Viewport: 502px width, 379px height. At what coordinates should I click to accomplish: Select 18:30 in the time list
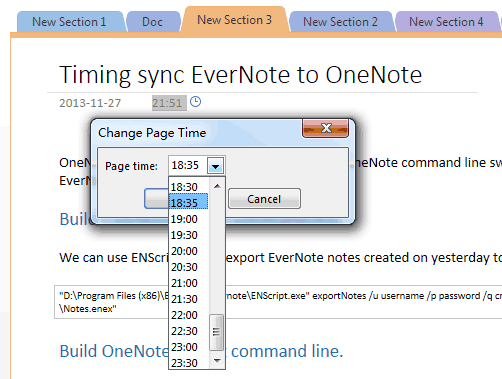(189, 187)
